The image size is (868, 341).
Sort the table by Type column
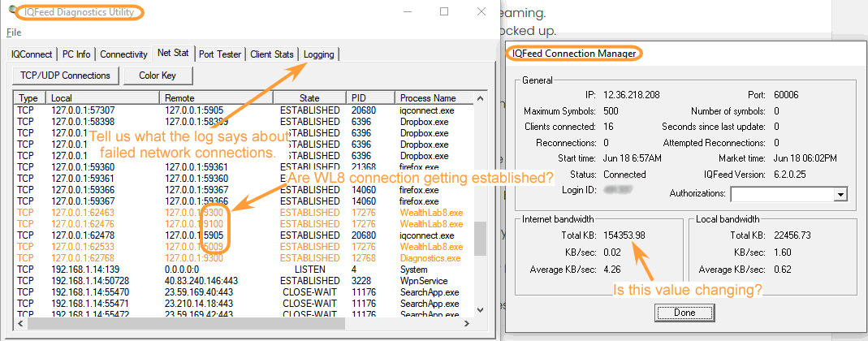(29, 98)
